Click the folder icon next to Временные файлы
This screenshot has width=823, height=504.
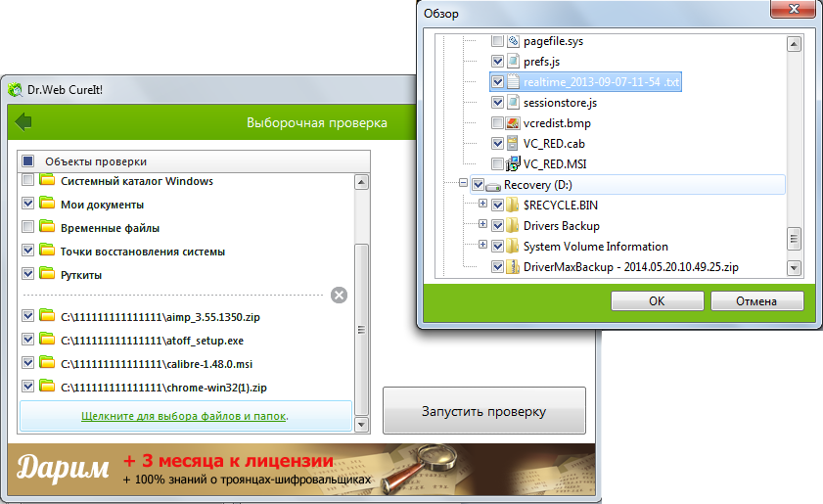(47, 227)
